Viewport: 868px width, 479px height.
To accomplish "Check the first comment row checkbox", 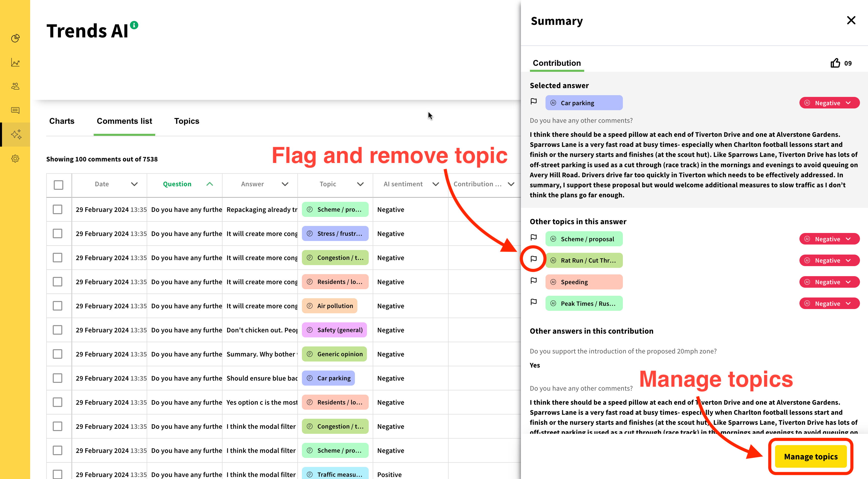I will tap(58, 210).
